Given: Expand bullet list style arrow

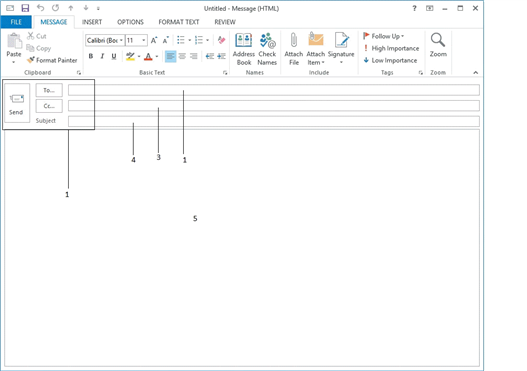Looking at the screenshot, I should 190,40.
